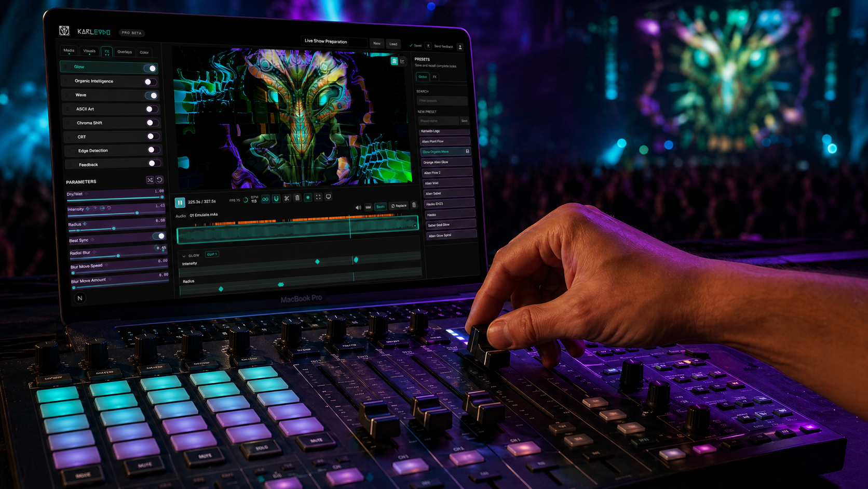Select the scissors cut tool

(287, 198)
